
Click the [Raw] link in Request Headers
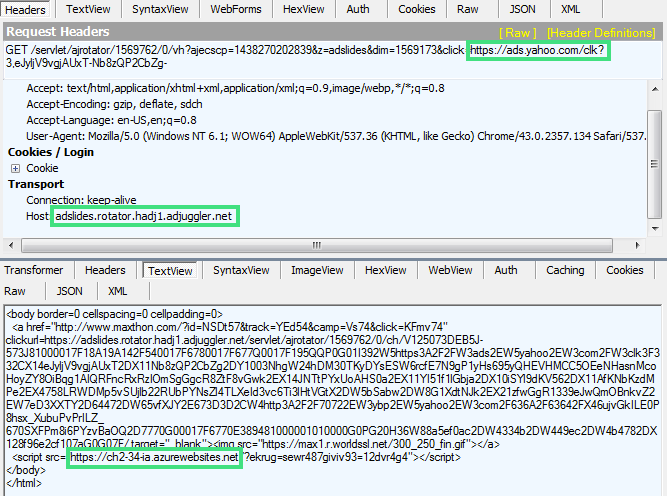coord(517,33)
